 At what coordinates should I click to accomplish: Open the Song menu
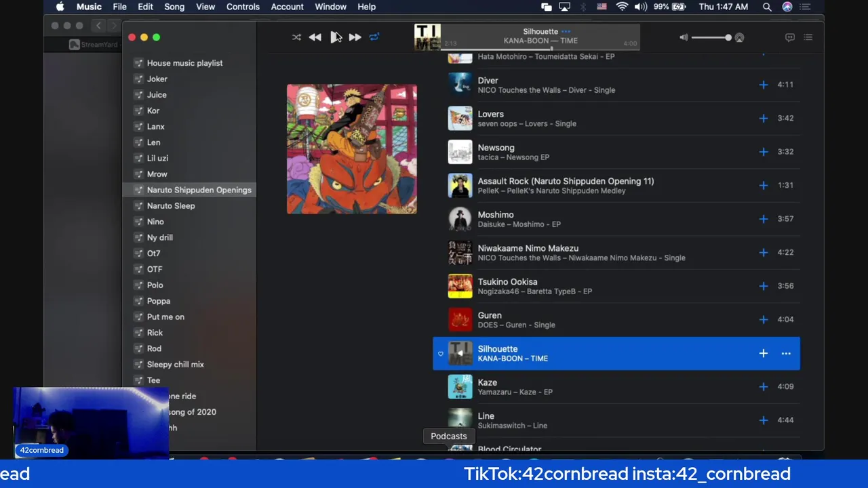pos(174,7)
